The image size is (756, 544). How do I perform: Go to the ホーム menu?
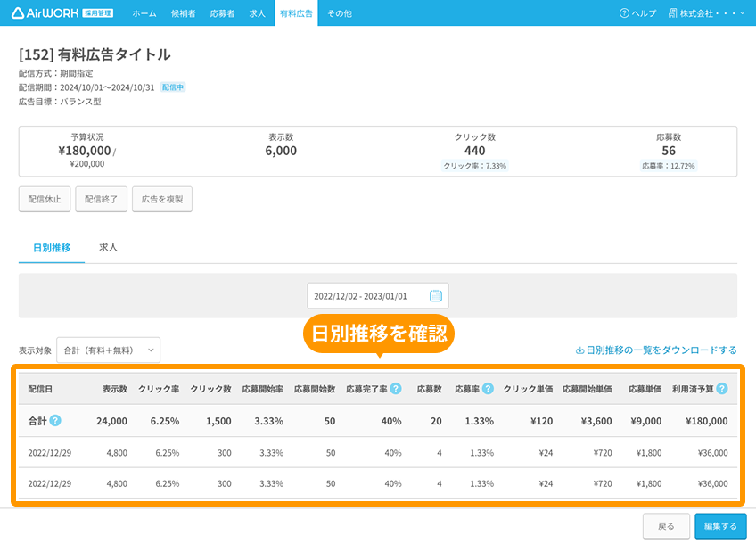pyautogui.click(x=144, y=13)
